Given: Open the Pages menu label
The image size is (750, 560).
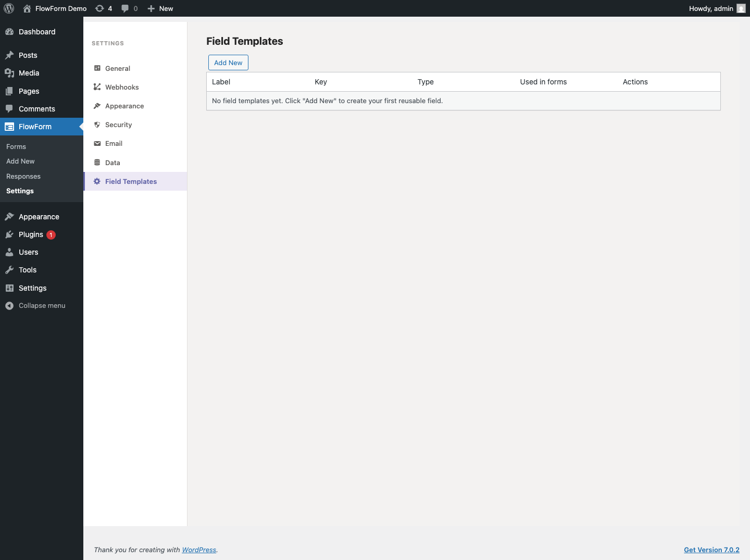Looking at the screenshot, I should click(29, 91).
